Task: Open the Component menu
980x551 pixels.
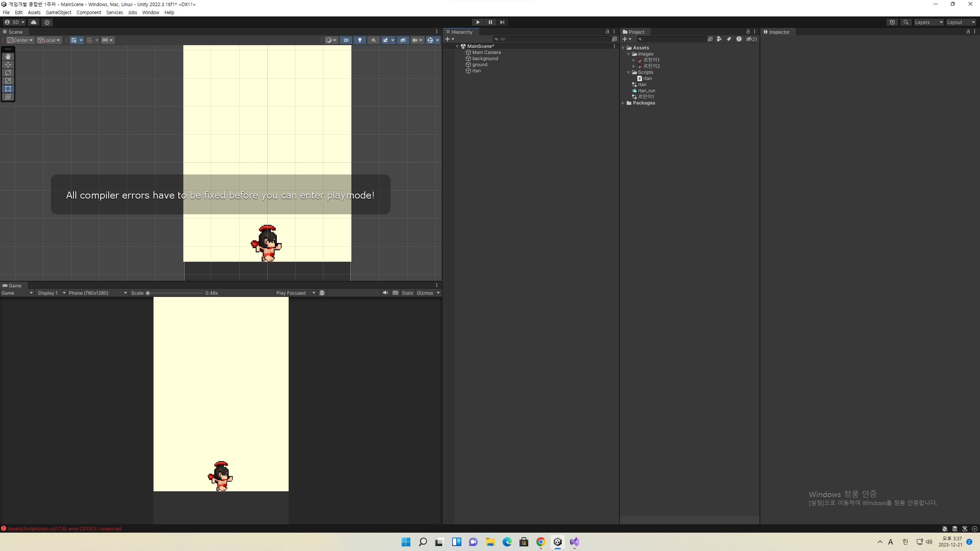Action: (x=89, y=13)
